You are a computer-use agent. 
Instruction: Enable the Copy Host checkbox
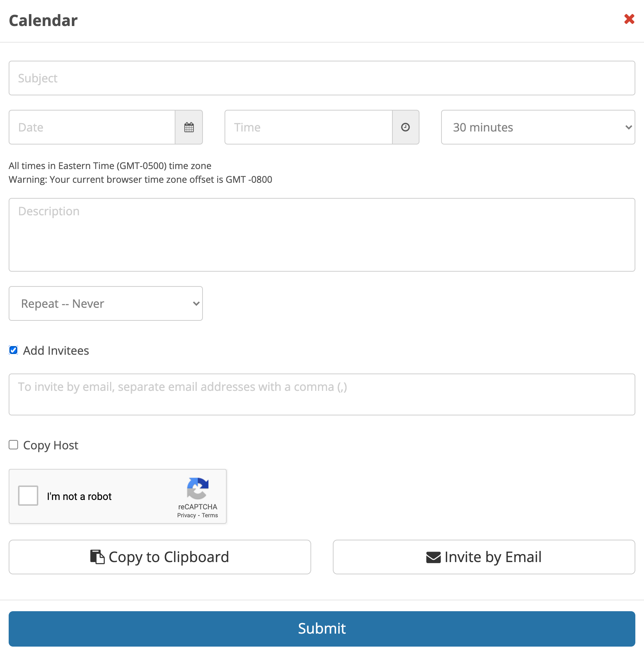click(13, 445)
